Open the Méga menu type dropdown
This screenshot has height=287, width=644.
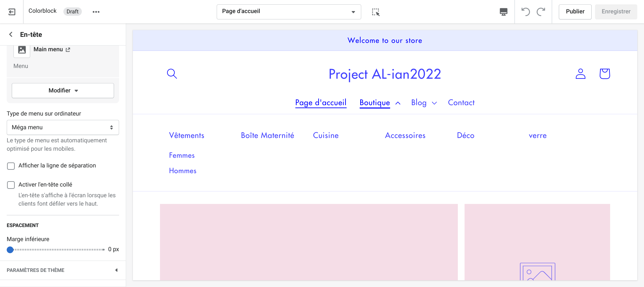point(63,128)
